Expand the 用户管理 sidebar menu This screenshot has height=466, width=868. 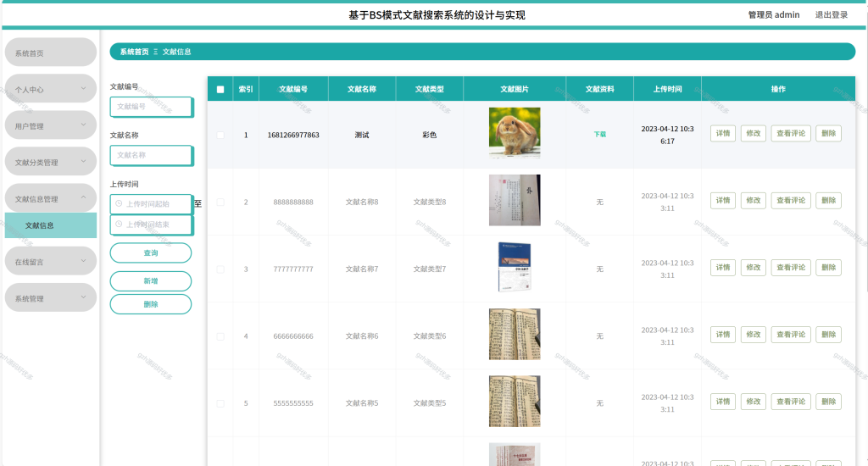(51, 125)
